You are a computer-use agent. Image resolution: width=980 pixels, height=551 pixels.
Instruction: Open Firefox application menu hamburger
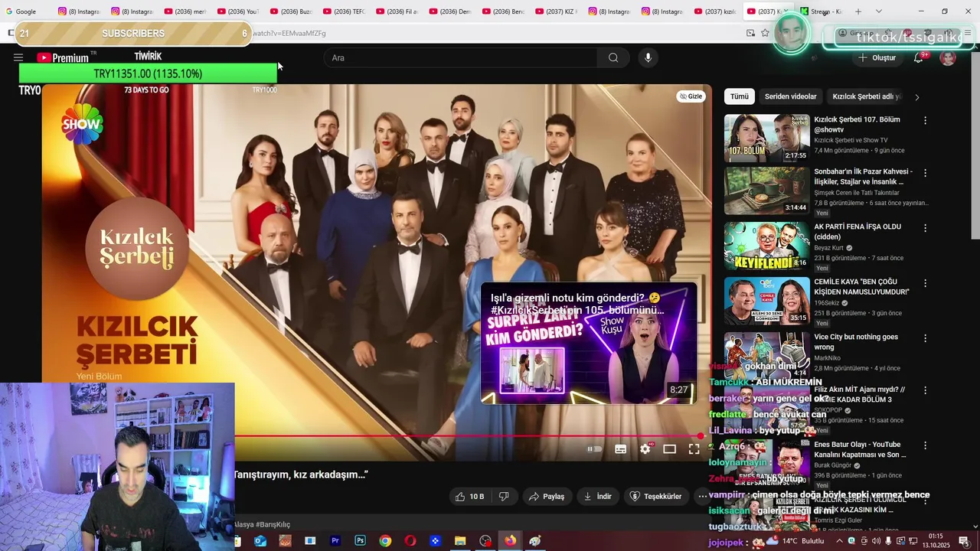click(x=968, y=33)
